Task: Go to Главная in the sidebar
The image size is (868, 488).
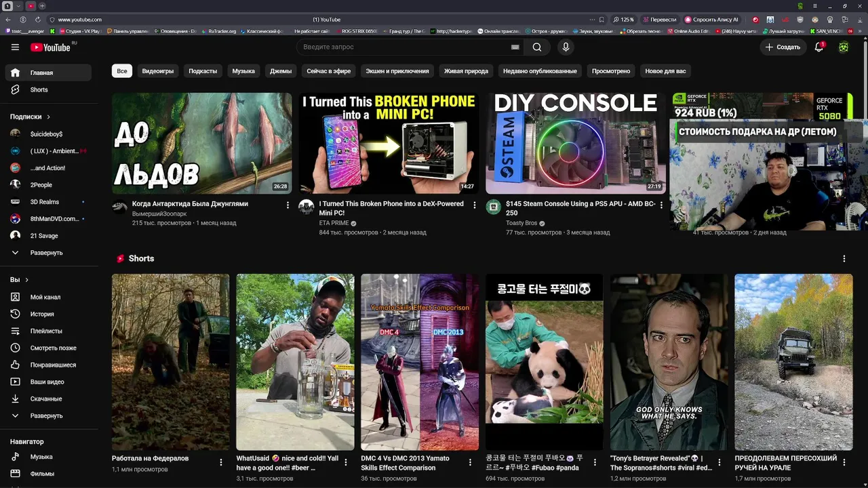Action: coord(49,73)
